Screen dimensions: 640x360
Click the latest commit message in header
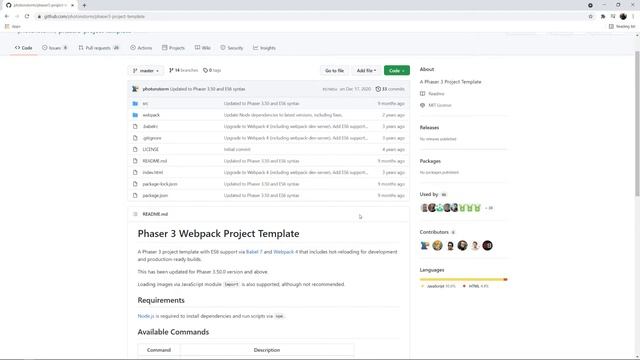[x=208, y=89]
